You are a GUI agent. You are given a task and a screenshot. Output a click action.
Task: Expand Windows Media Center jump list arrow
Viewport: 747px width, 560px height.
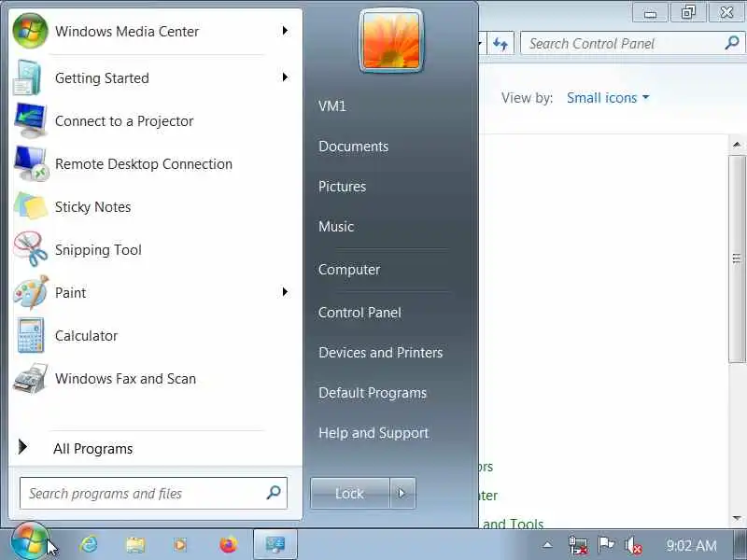click(x=285, y=31)
